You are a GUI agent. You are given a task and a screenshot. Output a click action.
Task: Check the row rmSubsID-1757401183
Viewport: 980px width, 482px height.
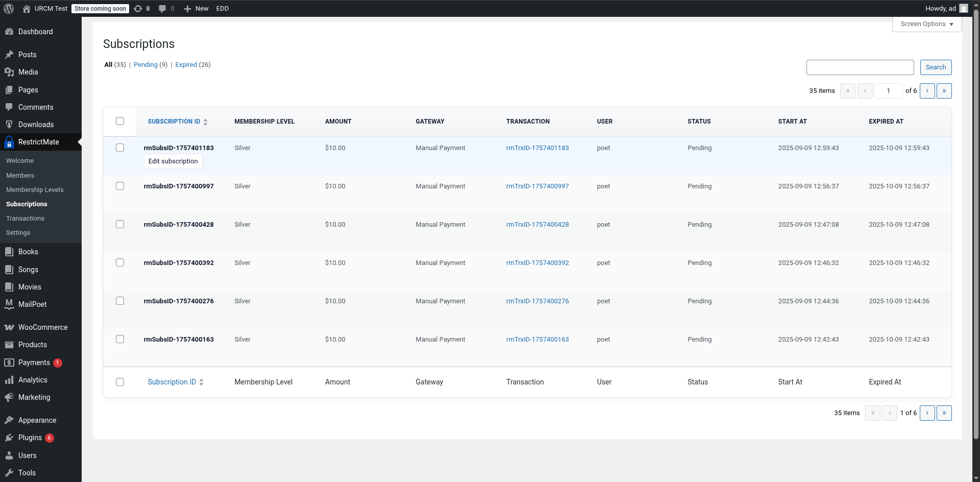tap(120, 148)
